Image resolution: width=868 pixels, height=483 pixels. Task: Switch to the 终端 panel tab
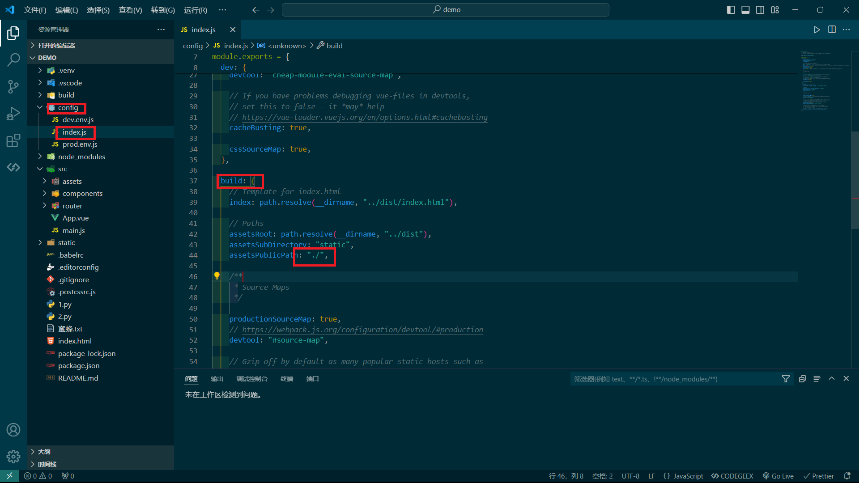pyautogui.click(x=286, y=379)
